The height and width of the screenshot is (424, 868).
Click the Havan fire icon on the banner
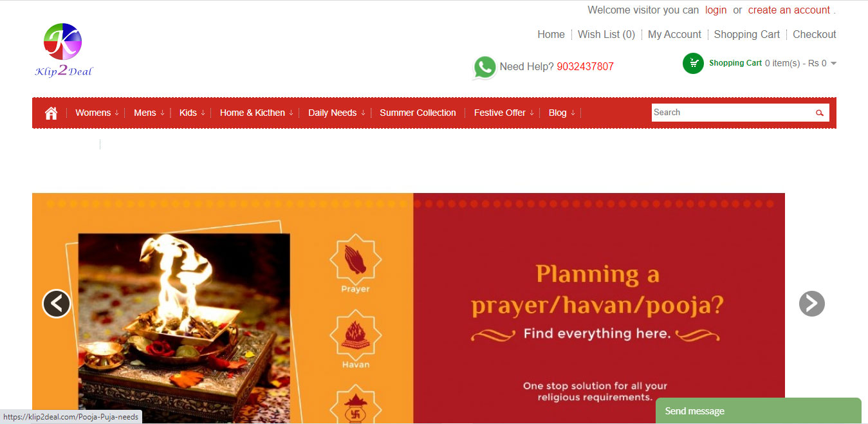tap(356, 335)
